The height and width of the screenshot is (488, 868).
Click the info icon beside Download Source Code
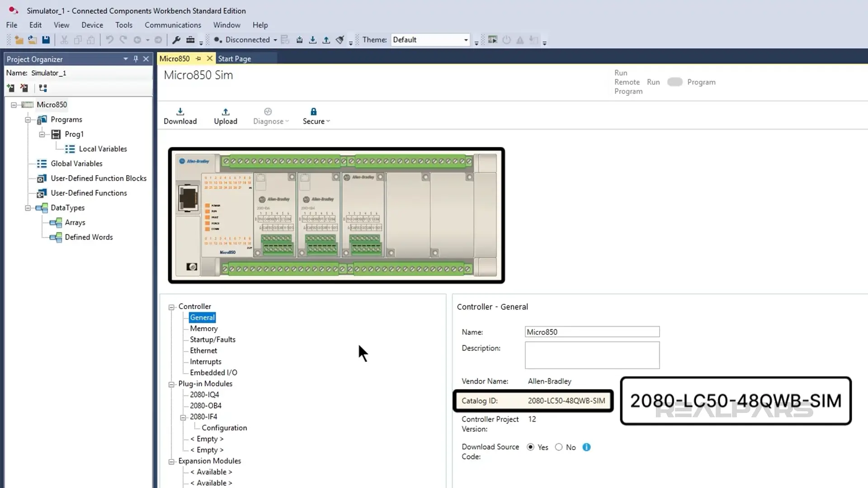pos(586,447)
